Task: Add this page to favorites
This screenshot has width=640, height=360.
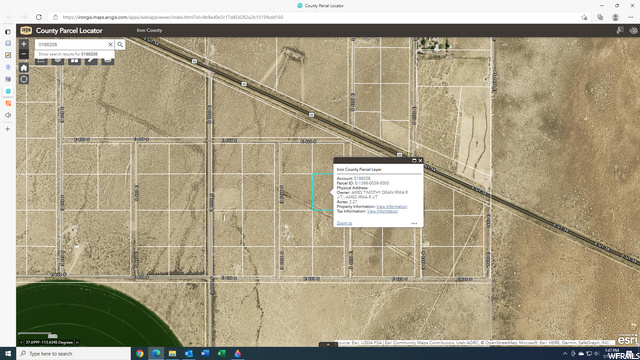Action: (584, 17)
